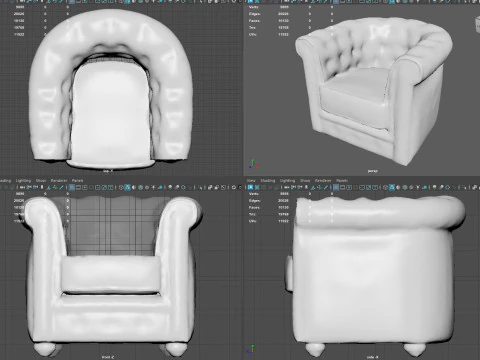480x360 pixels.
Task: Click Isolate Select icon in side view panel
Action: tap(464, 187)
